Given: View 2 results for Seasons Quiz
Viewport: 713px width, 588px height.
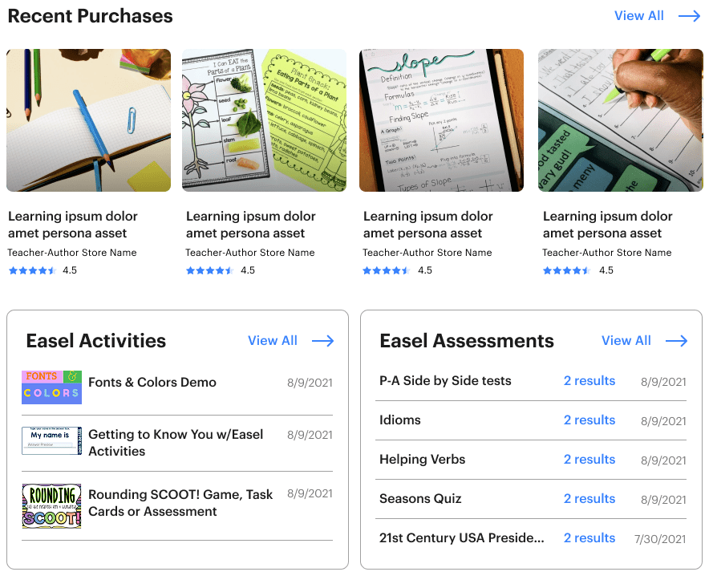Looking at the screenshot, I should (589, 498).
